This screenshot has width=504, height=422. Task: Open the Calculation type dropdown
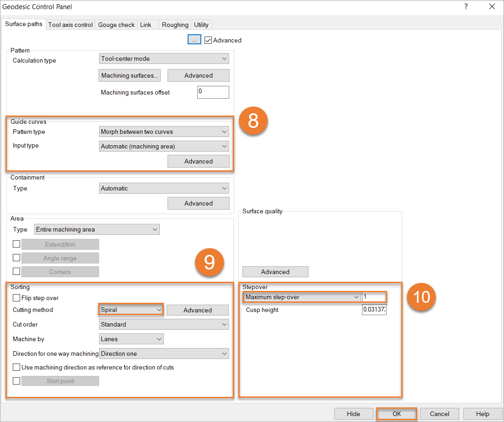[x=164, y=58]
